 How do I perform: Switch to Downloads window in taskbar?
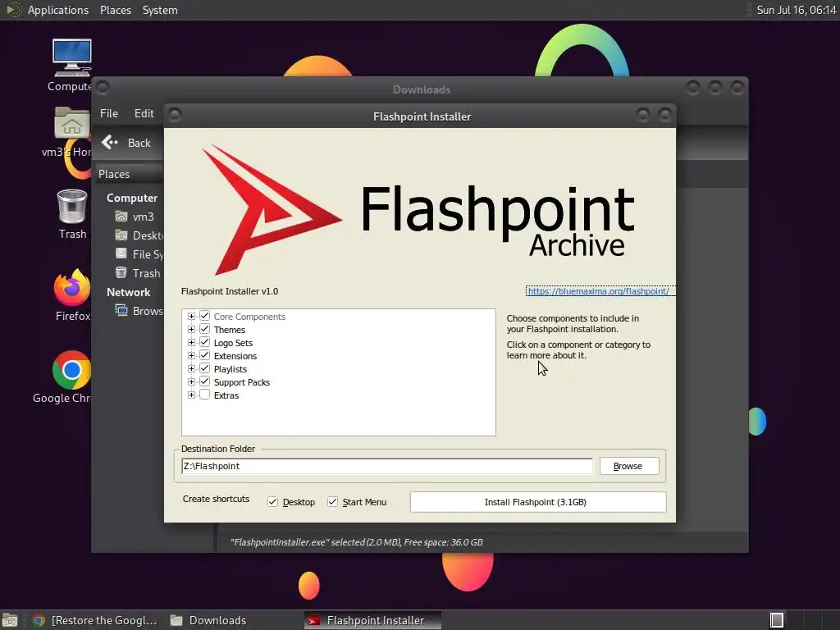click(208, 620)
